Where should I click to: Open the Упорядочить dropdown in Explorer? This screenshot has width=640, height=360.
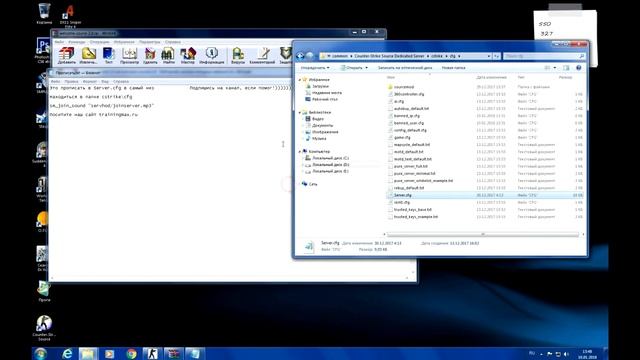pyautogui.click(x=315, y=68)
